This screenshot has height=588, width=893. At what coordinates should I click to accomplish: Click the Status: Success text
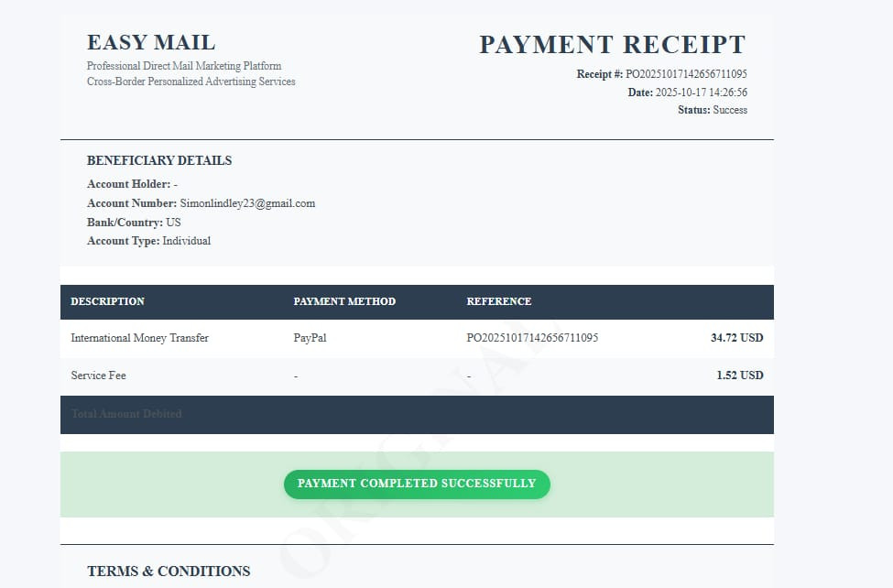[713, 110]
